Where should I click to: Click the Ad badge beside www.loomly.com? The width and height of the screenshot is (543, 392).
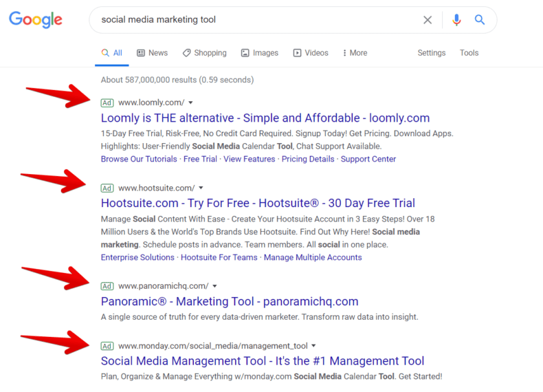(x=107, y=103)
